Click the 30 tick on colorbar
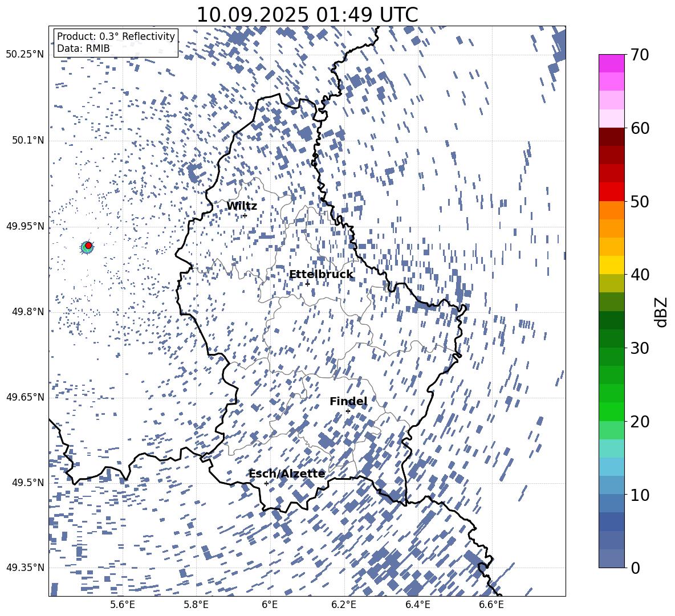675x616 pixels. (640, 348)
